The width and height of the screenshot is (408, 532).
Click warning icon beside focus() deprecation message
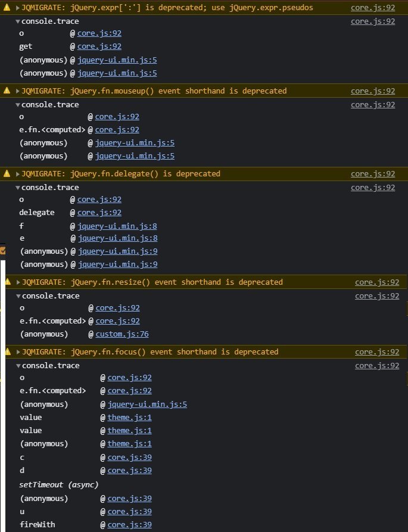coord(8,352)
